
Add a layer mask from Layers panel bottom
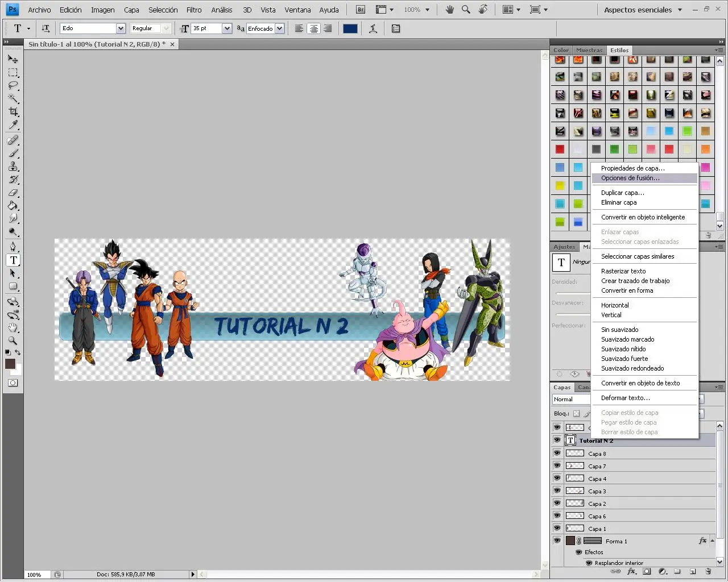(647, 571)
